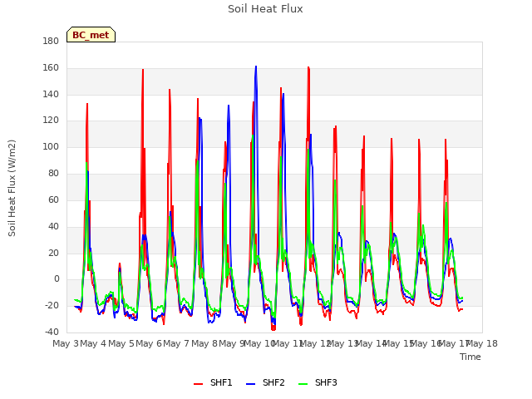This screenshot has height=399, width=532.
Task: Click the 120 y-axis tick label
Action: [51, 120]
